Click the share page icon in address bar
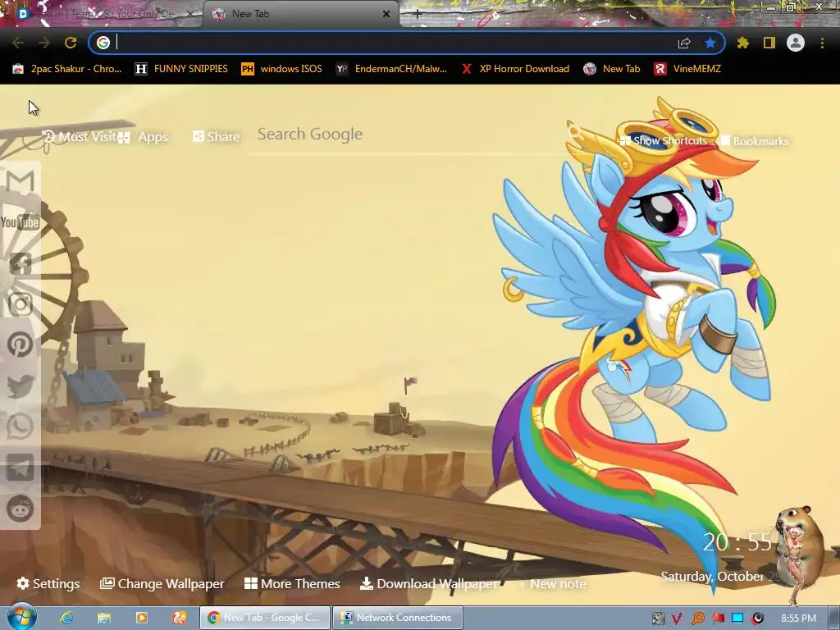840x630 pixels. coord(684,43)
